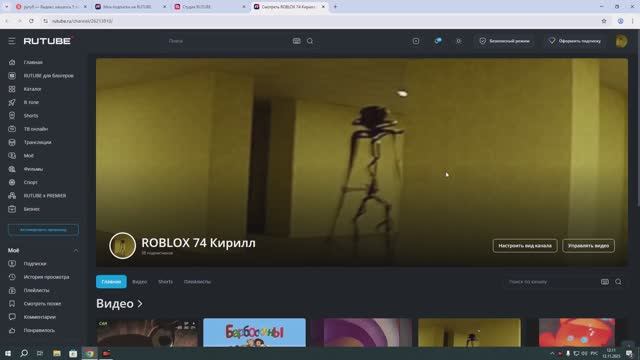Open notifications bell in header
The image size is (640, 360).
tap(438, 41)
